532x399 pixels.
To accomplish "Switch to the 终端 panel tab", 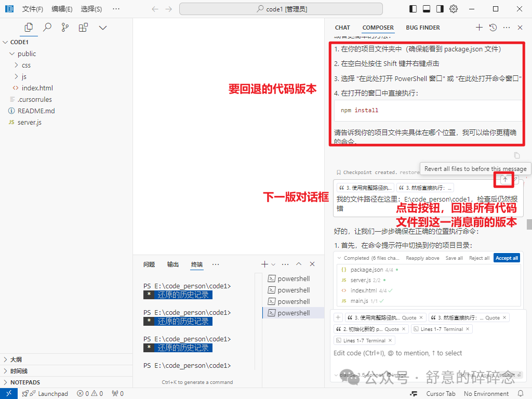I will [197, 264].
